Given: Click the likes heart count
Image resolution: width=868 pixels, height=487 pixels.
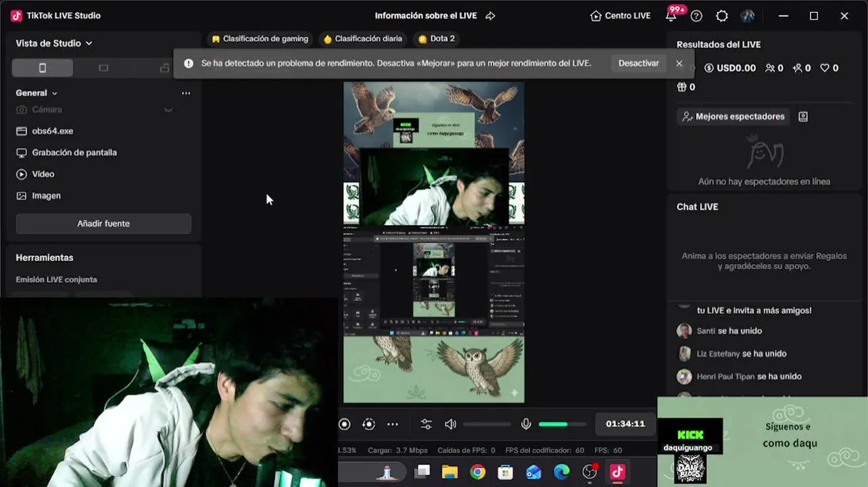Looking at the screenshot, I should [829, 68].
